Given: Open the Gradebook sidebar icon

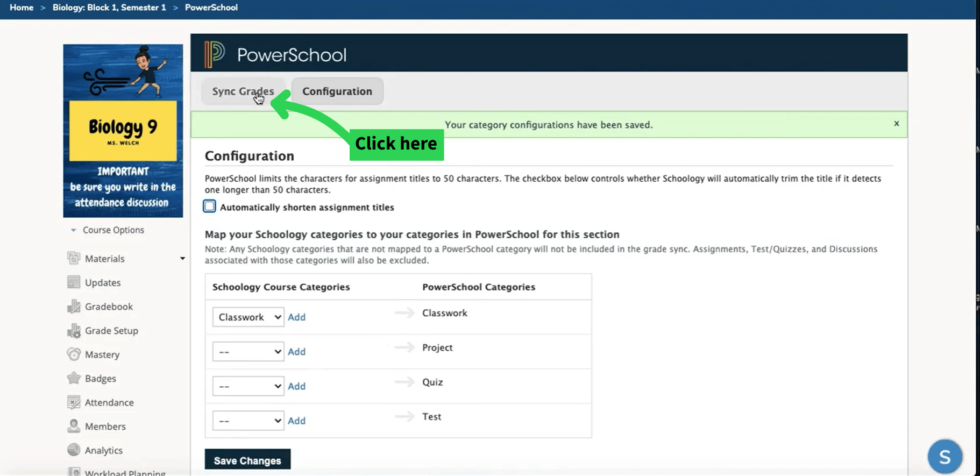Looking at the screenshot, I should pyautogui.click(x=74, y=307).
